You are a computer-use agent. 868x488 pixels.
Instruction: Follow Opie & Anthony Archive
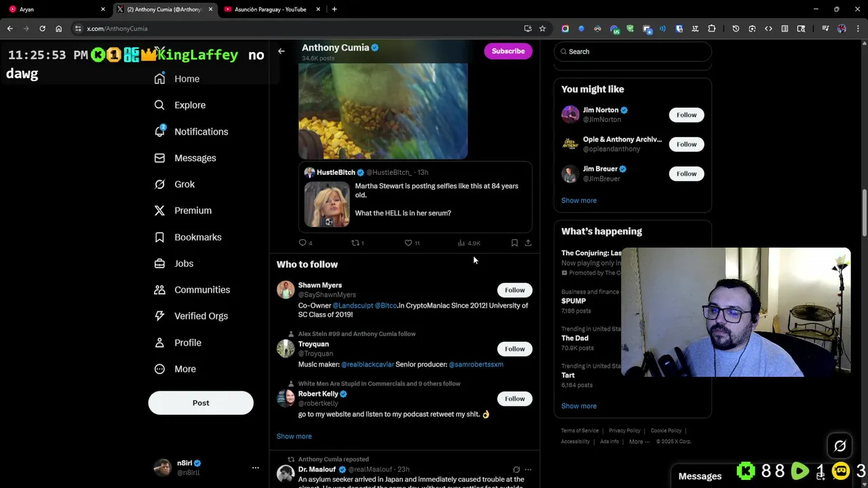[x=686, y=144]
